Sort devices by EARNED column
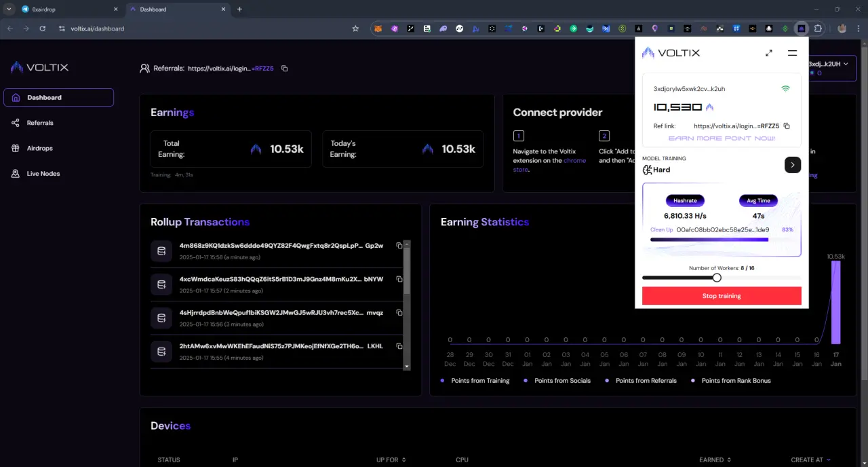Viewport: 868px width, 467px height. (715, 460)
